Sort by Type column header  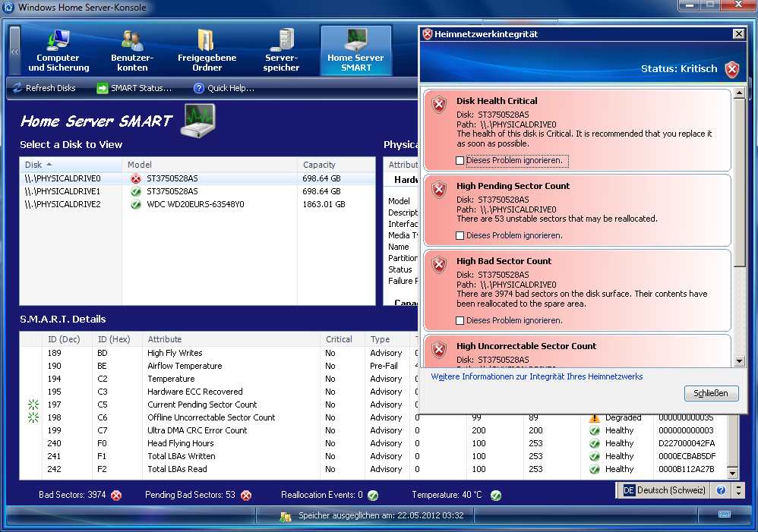[x=387, y=339]
